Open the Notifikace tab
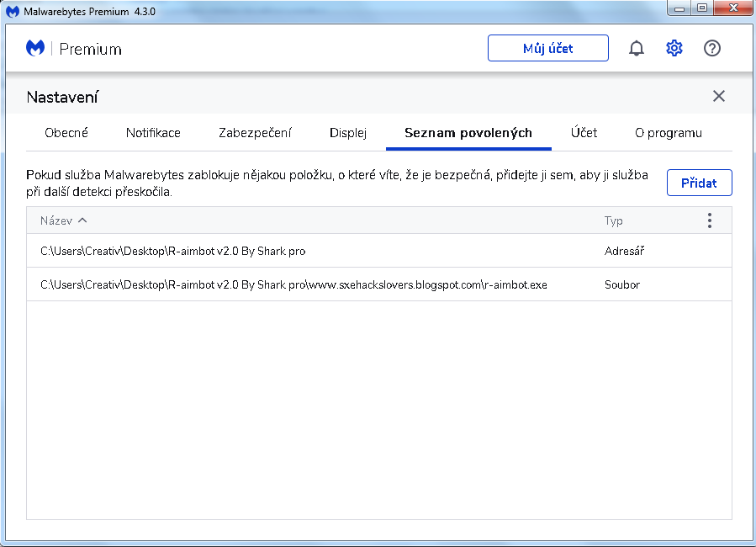The width and height of the screenshot is (756, 547). (x=153, y=133)
